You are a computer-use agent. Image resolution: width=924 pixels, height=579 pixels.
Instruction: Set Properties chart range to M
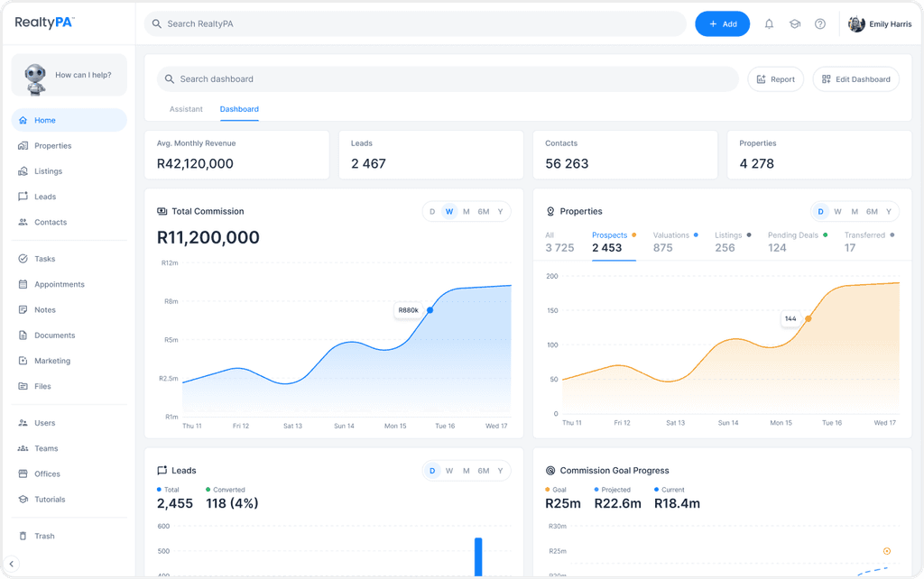coord(855,211)
